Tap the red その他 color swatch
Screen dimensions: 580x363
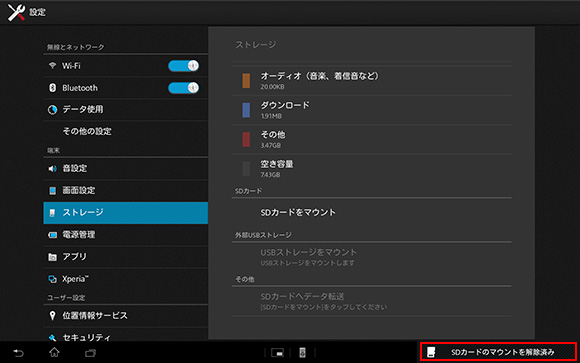246,140
